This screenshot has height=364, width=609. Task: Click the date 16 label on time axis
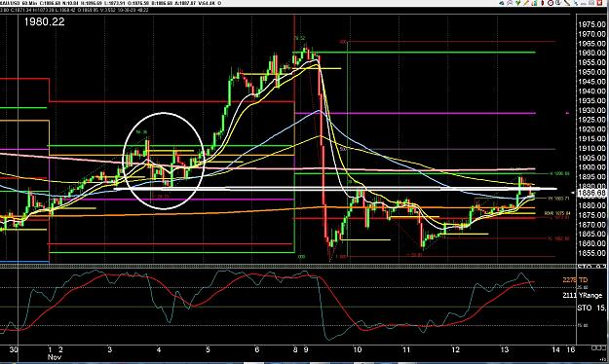[x=571, y=349]
